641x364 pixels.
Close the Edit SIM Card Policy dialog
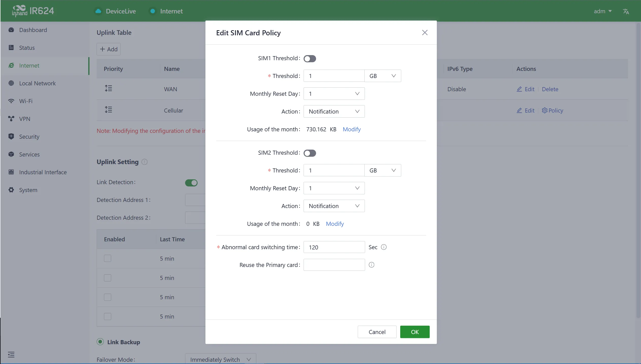(x=425, y=33)
